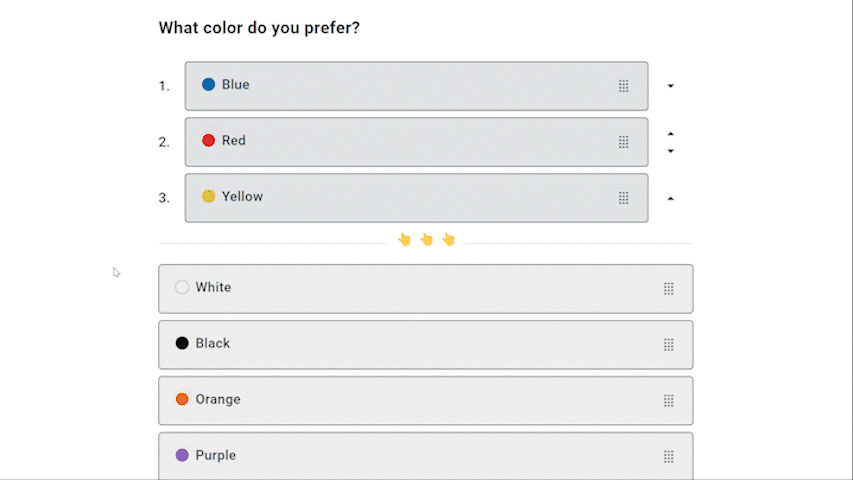Screen dimensions: 853x480
Task: Move Yellow up with its arrow
Action: click(671, 198)
